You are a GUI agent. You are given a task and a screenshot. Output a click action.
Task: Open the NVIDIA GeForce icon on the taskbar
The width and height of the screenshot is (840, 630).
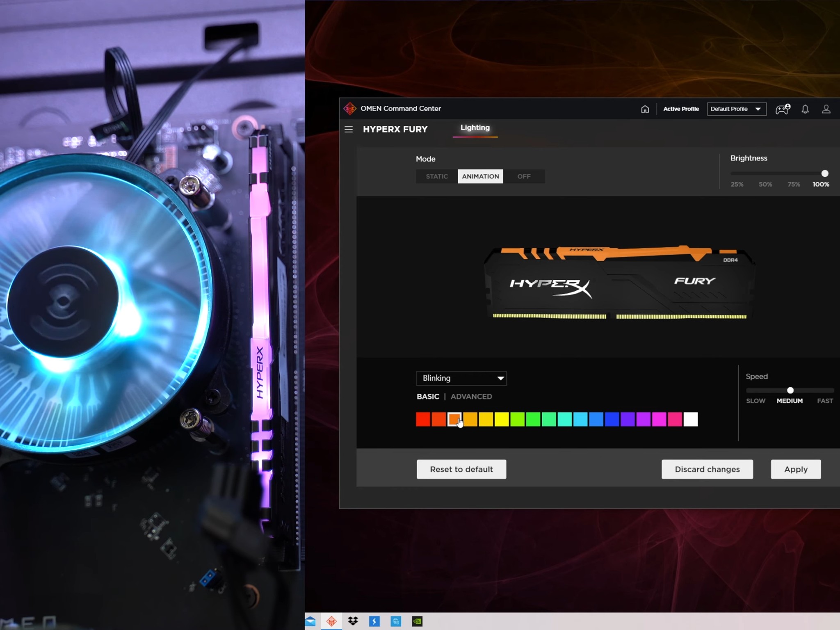pyautogui.click(x=418, y=621)
